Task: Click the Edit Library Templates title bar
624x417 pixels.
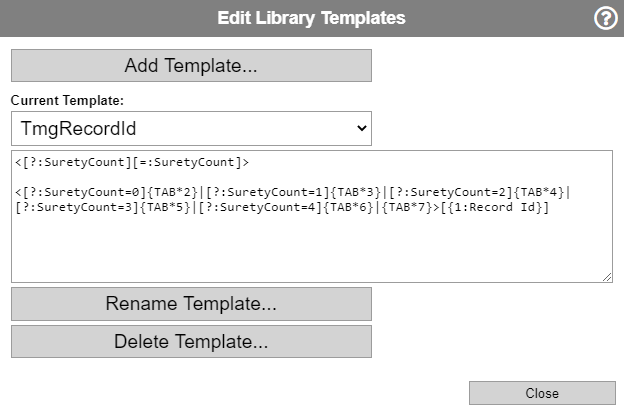Action: 312,18
